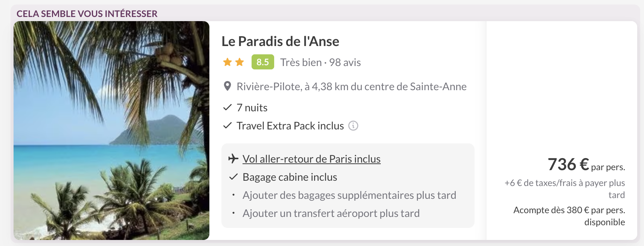The image size is (644, 246).
Task: Click the location pin icon
Action: [x=227, y=86]
